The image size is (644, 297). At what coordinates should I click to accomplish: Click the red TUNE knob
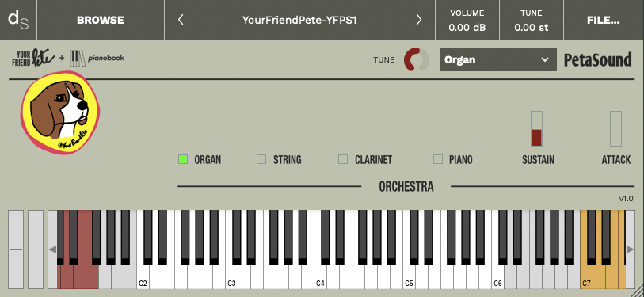(416, 59)
